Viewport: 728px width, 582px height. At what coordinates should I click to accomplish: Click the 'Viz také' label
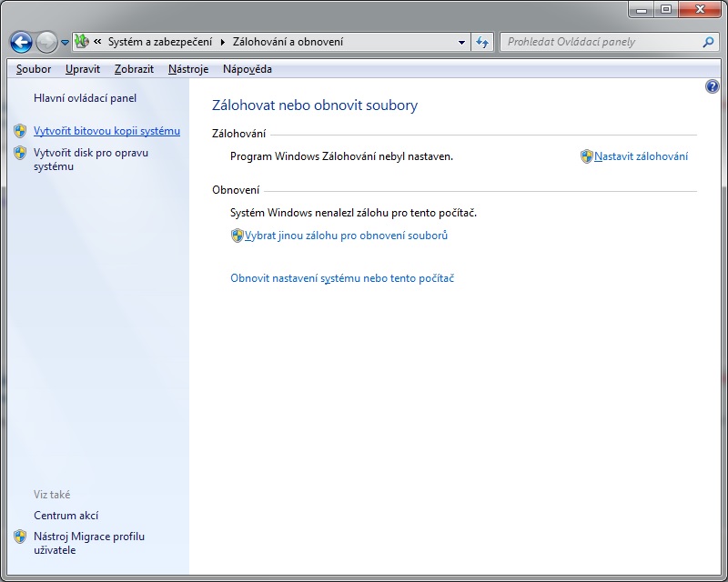52,495
